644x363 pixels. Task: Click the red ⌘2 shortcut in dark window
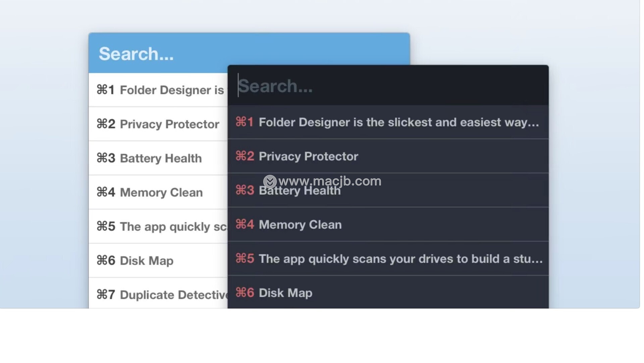coord(245,156)
